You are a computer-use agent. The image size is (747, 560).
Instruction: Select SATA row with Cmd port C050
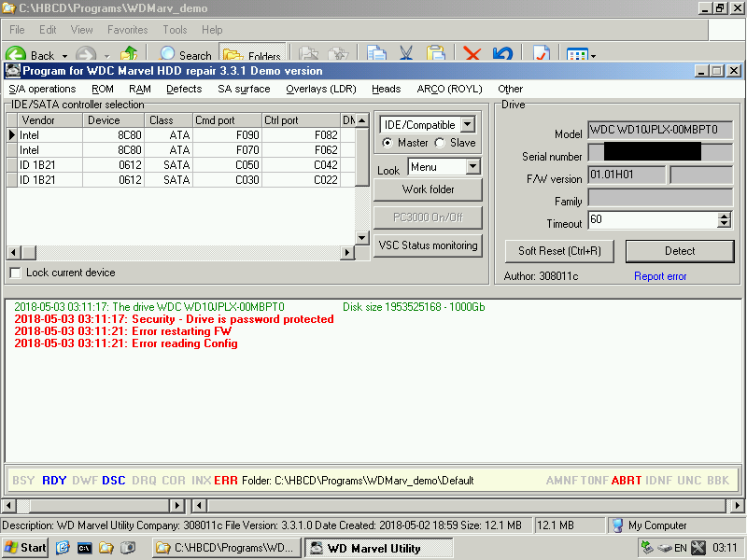(x=181, y=165)
